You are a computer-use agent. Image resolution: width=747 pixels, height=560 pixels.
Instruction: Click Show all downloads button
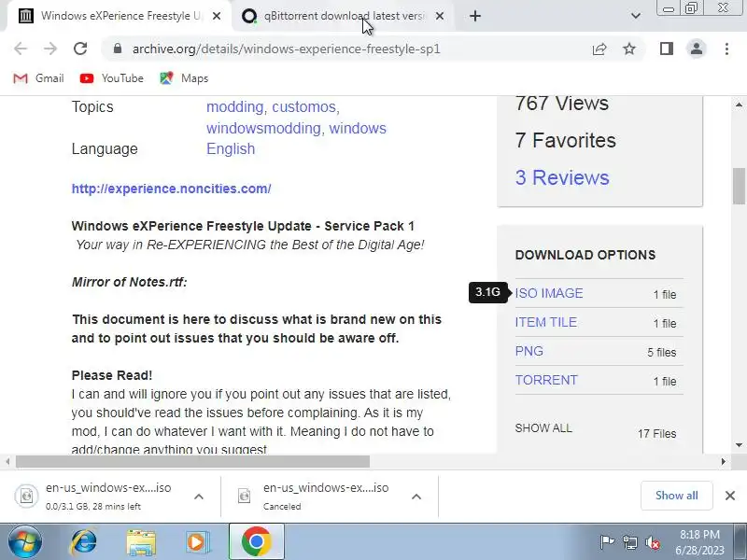[676, 496]
